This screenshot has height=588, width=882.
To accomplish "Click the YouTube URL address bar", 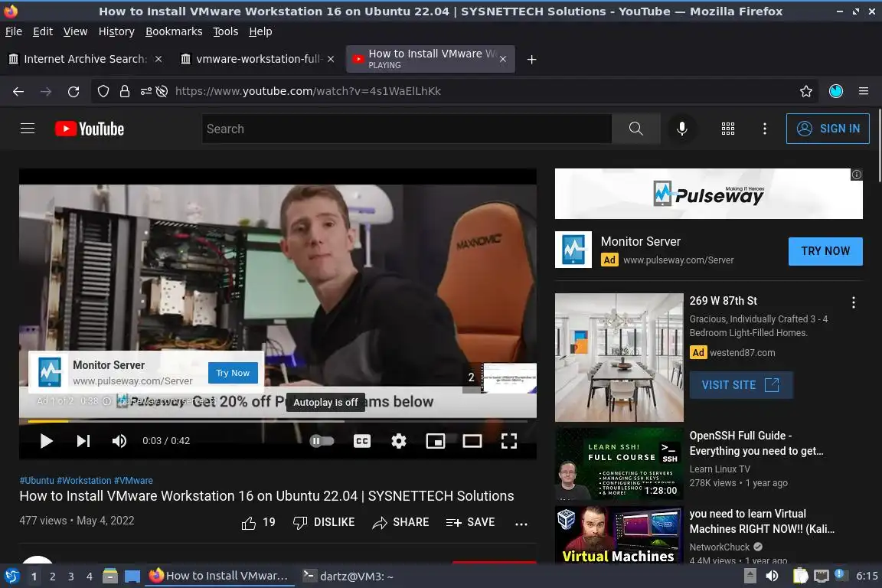I will pyautogui.click(x=308, y=91).
